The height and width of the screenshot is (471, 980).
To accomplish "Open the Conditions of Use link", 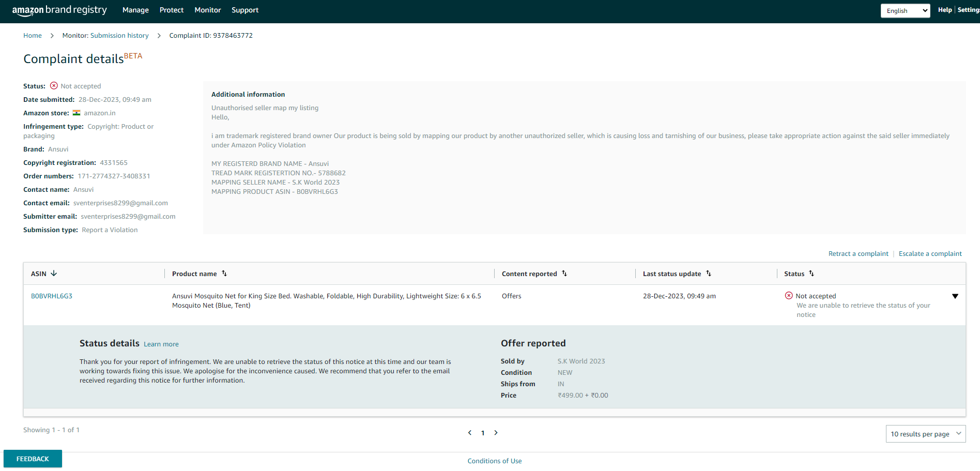I will coord(495,461).
